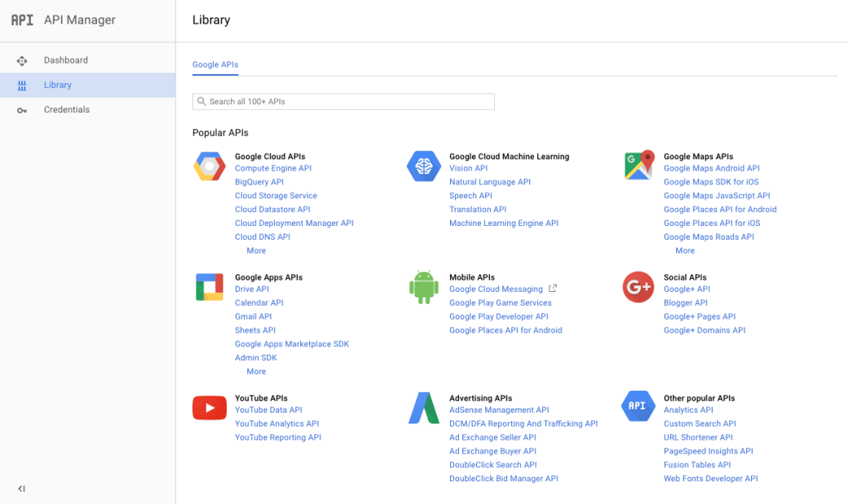This screenshot has width=848, height=504.
Task: Click the Google Cloud APIs hexagon logo
Action: [209, 166]
